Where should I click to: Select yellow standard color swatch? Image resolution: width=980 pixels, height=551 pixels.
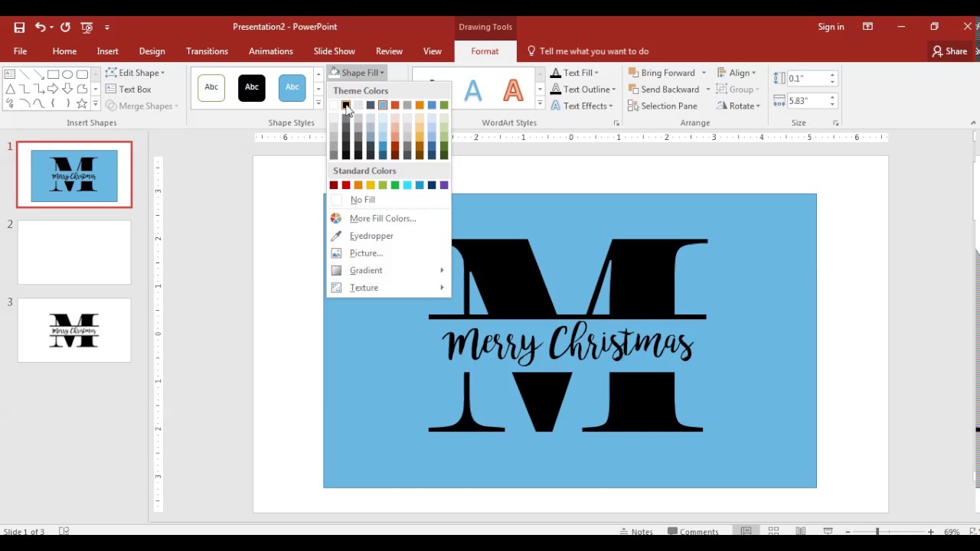[371, 185]
